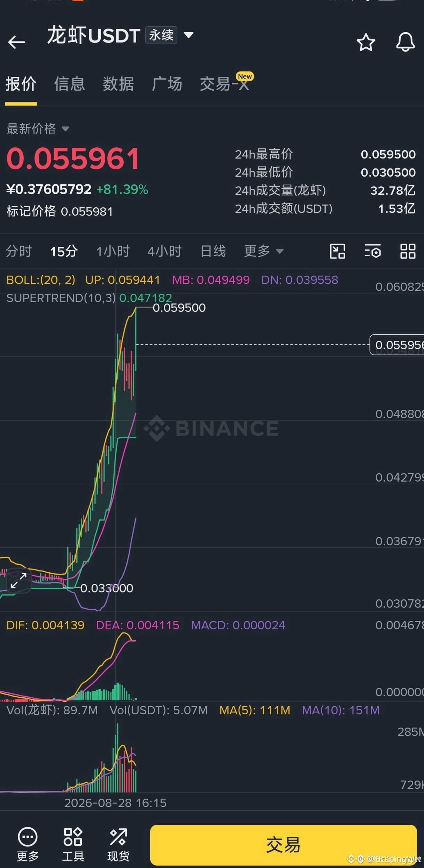The image size is (424, 868).
Task: Tap Vol(USDT): 5.07M label
Action: (159, 710)
